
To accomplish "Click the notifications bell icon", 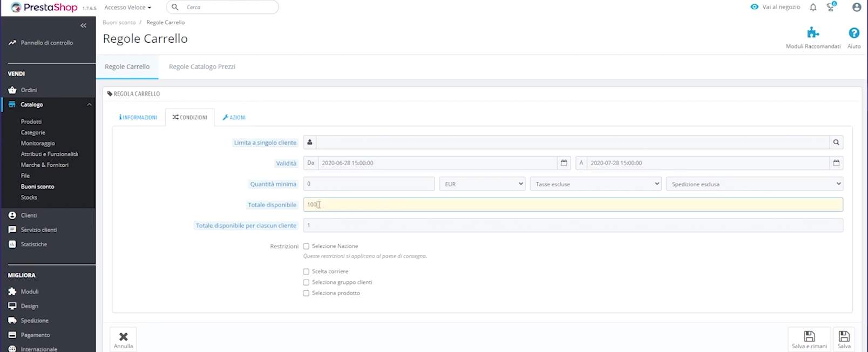I will [813, 8].
